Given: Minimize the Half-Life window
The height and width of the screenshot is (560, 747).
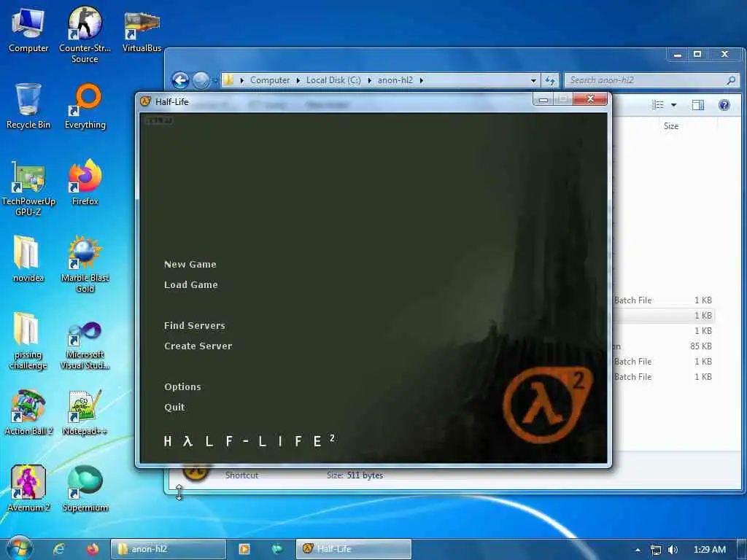Looking at the screenshot, I should (x=543, y=99).
